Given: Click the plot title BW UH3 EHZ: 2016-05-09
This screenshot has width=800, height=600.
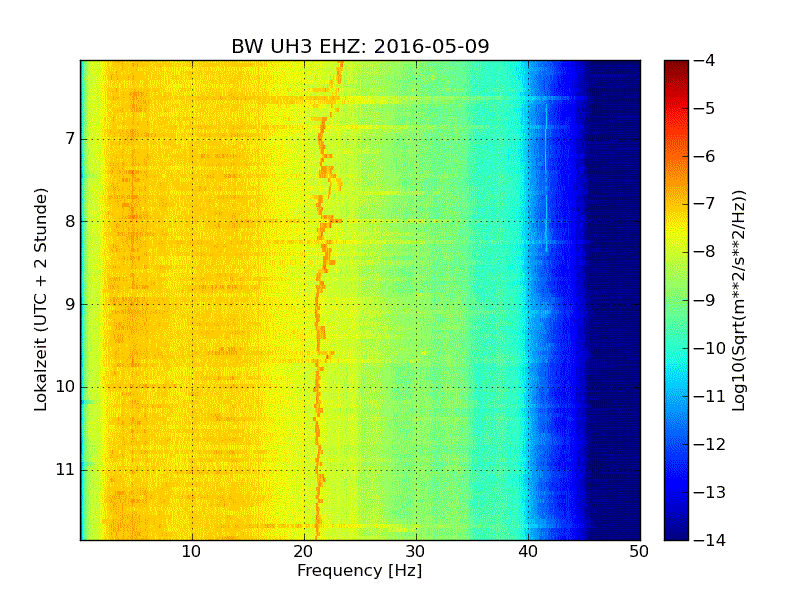Looking at the screenshot, I should click(x=360, y=46).
